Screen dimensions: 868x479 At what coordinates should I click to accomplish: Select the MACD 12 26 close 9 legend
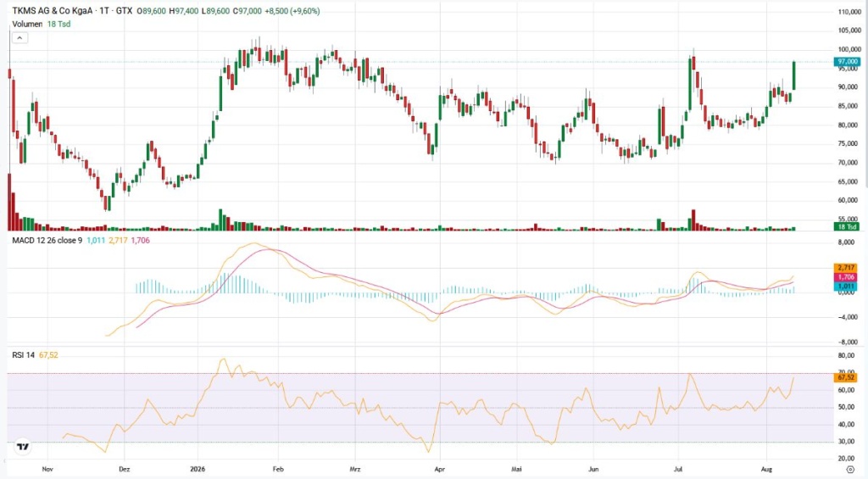[47, 240]
